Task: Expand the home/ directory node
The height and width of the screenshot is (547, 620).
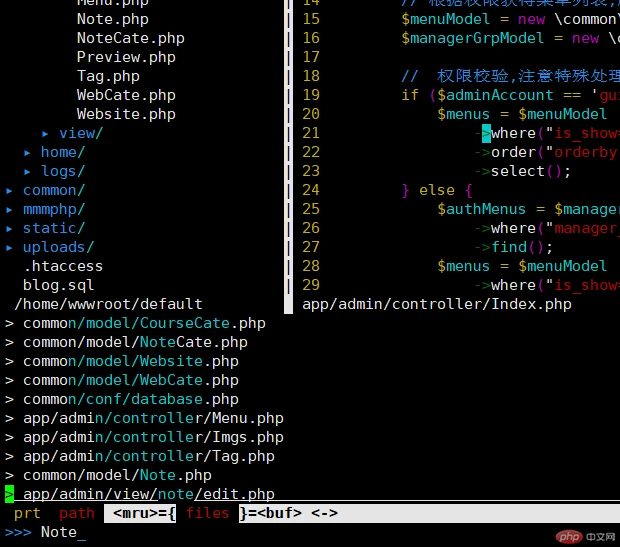Action: pos(62,152)
